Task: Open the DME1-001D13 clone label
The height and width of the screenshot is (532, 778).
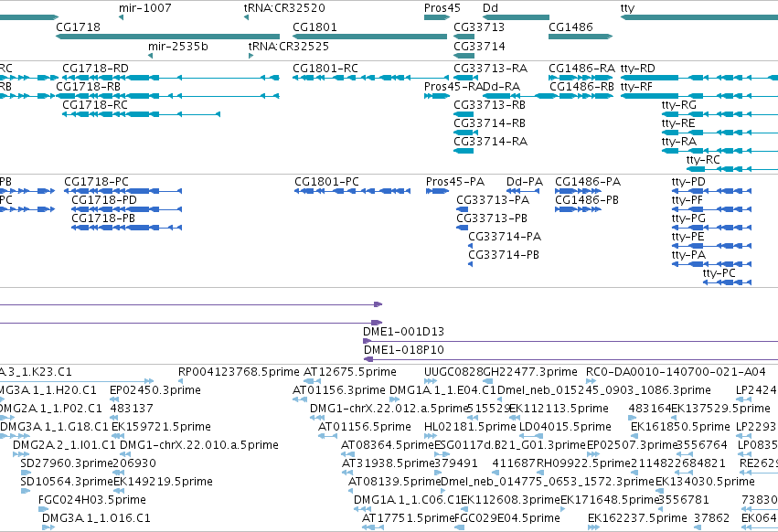Action: tap(403, 332)
